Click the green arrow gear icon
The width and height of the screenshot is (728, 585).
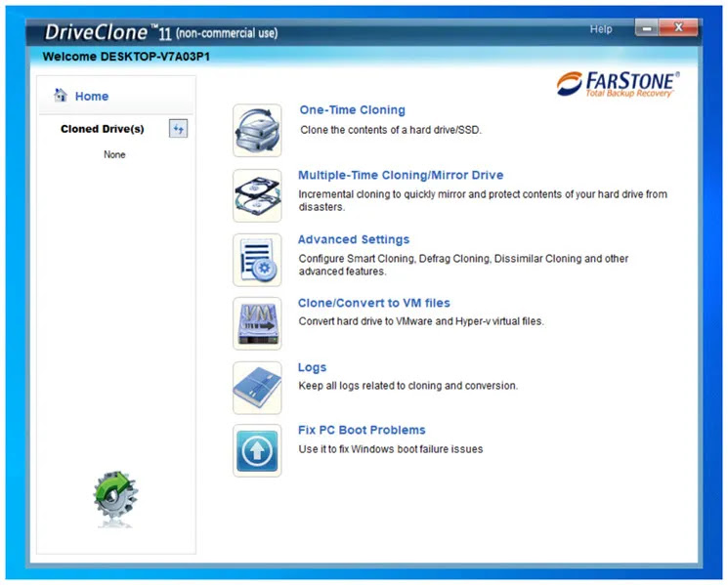click(115, 494)
